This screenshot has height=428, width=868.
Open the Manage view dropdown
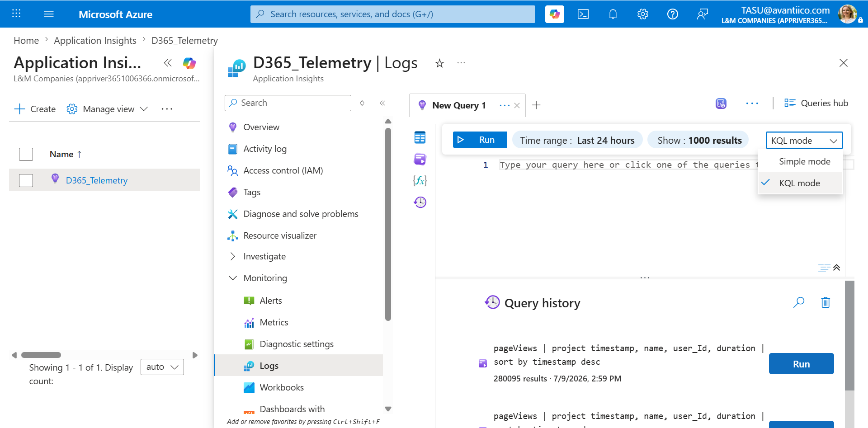(108, 109)
